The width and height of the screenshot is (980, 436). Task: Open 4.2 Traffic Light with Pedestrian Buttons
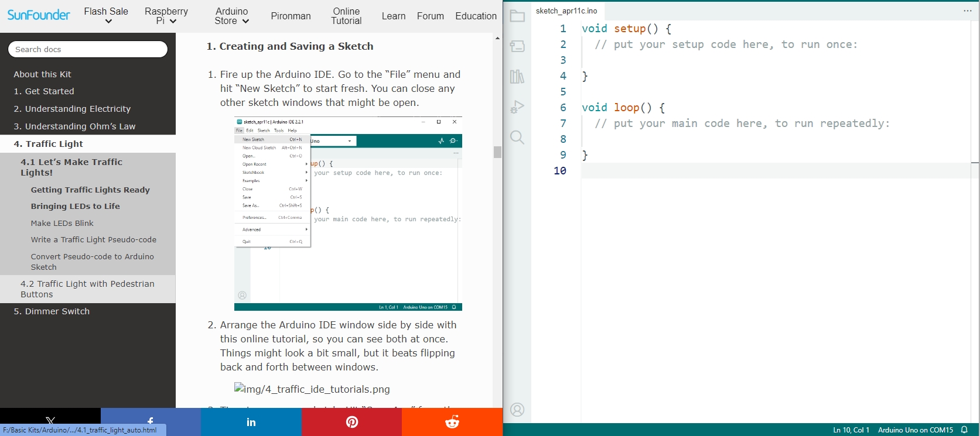(87, 289)
